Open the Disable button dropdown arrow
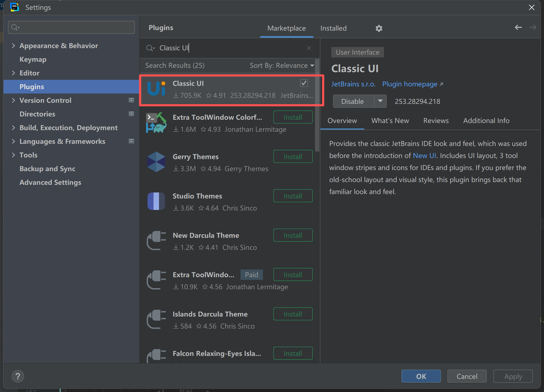The width and height of the screenshot is (544, 392). tap(380, 101)
